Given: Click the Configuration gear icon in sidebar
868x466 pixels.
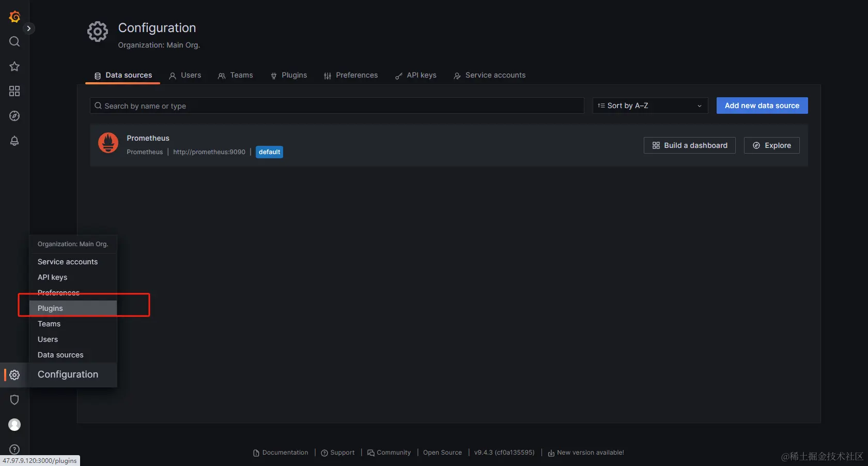Looking at the screenshot, I should (x=14, y=375).
